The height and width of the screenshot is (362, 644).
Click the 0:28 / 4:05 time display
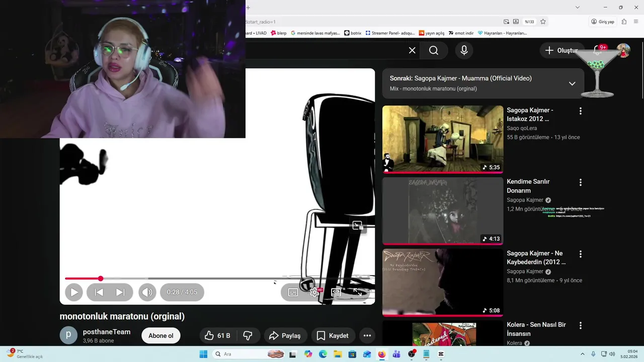click(182, 292)
